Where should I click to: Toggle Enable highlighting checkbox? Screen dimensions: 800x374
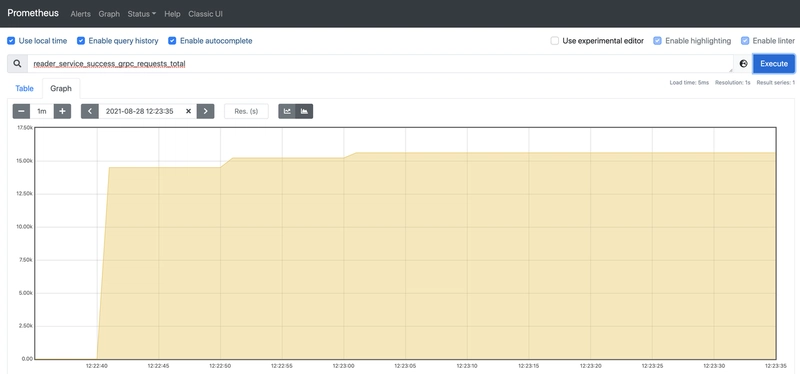point(658,41)
